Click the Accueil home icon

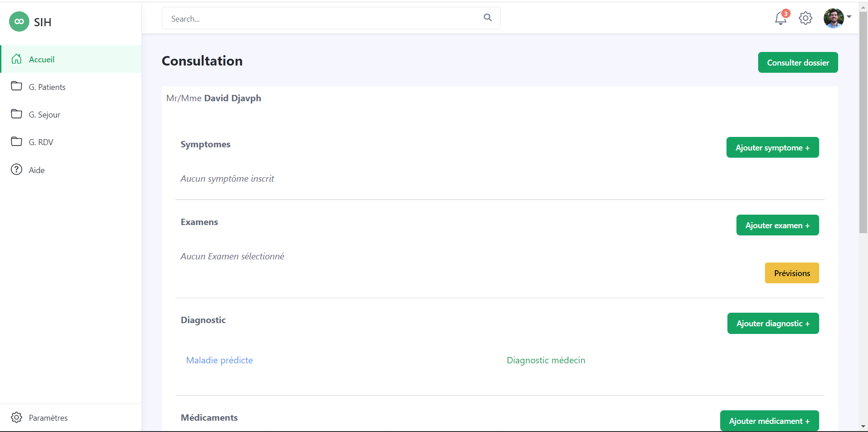click(x=17, y=59)
